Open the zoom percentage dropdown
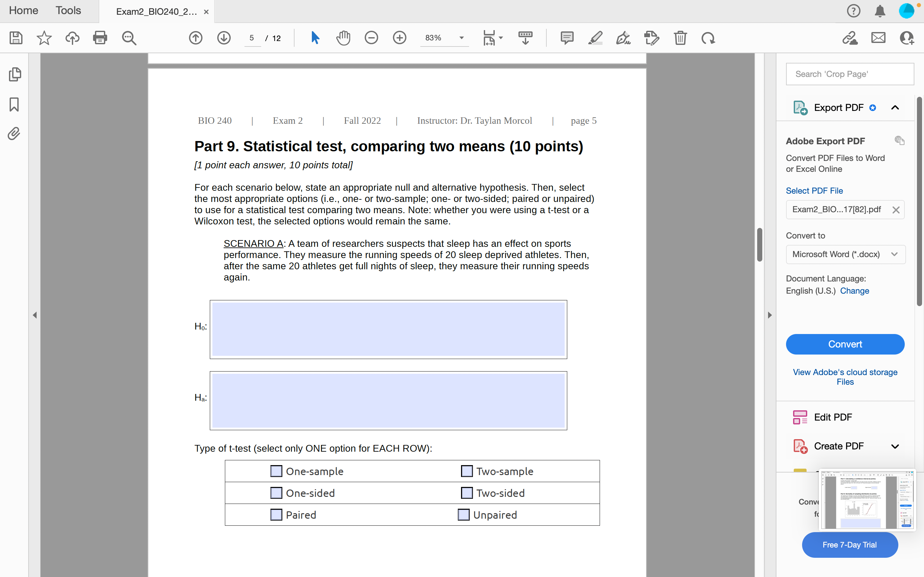The height and width of the screenshot is (577, 924). coord(462,38)
